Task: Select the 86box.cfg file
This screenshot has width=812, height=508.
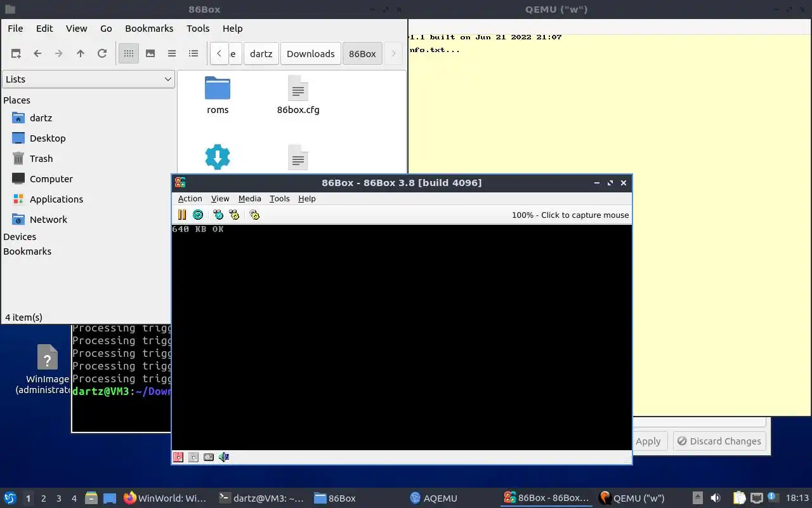Action: (298, 95)
